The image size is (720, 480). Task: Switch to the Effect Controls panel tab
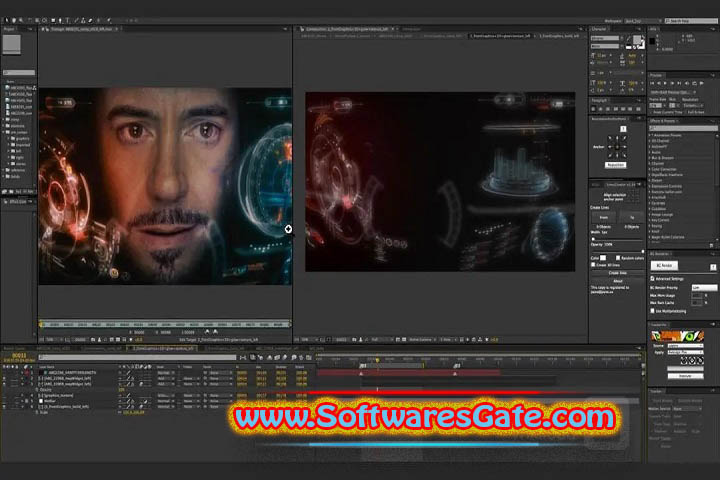point(17,201)
